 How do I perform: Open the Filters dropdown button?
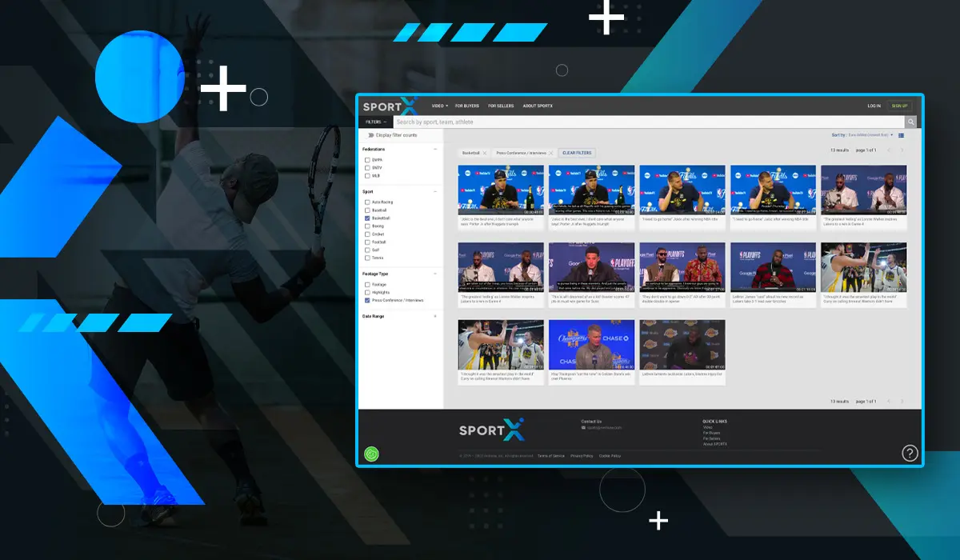tap(376, 122)
